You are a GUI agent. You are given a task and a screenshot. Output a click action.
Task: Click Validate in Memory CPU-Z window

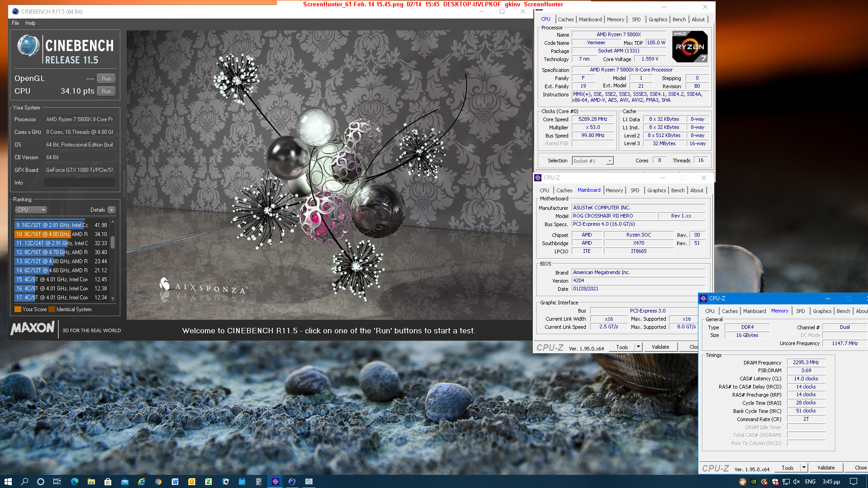(x=826, y=468)
